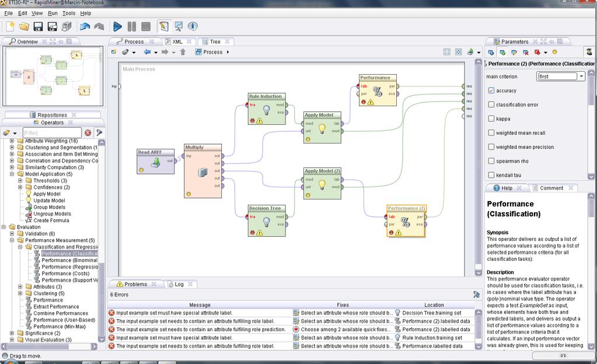Collapse the Evaluation folder

click(x=4, y=227)
